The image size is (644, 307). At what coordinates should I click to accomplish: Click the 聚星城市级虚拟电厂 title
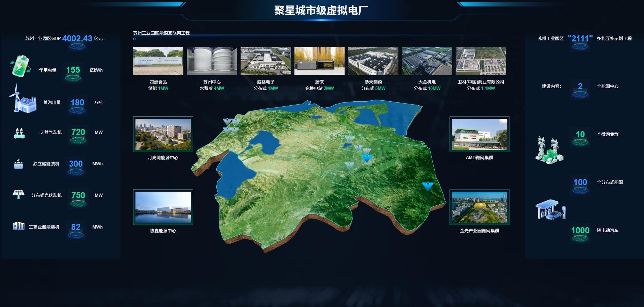click(321, 10)
